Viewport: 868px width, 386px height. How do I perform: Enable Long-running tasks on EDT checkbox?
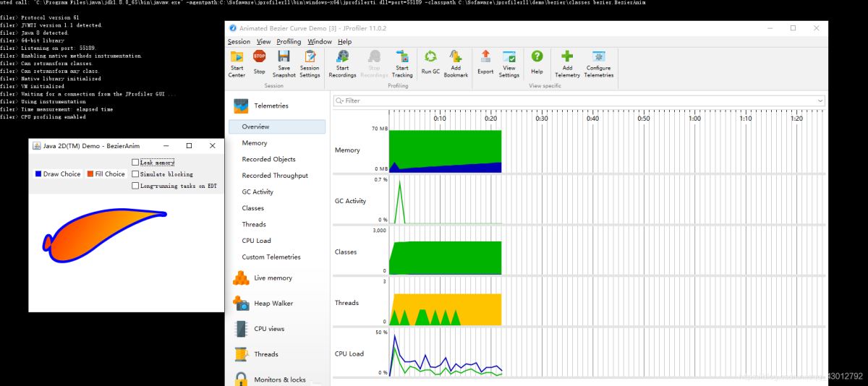point(135,186)
